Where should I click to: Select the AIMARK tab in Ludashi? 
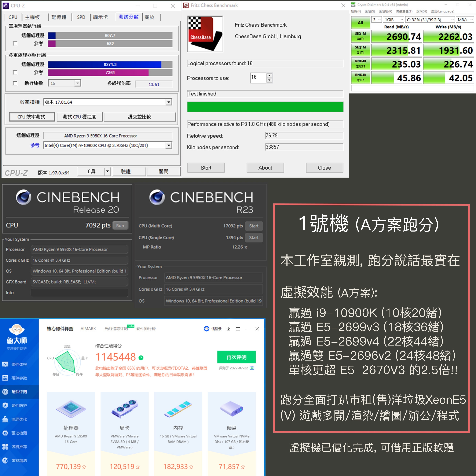[88, 329]
